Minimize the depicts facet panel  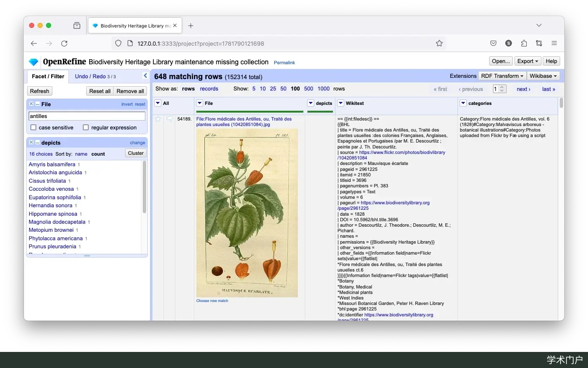point(37,143)
